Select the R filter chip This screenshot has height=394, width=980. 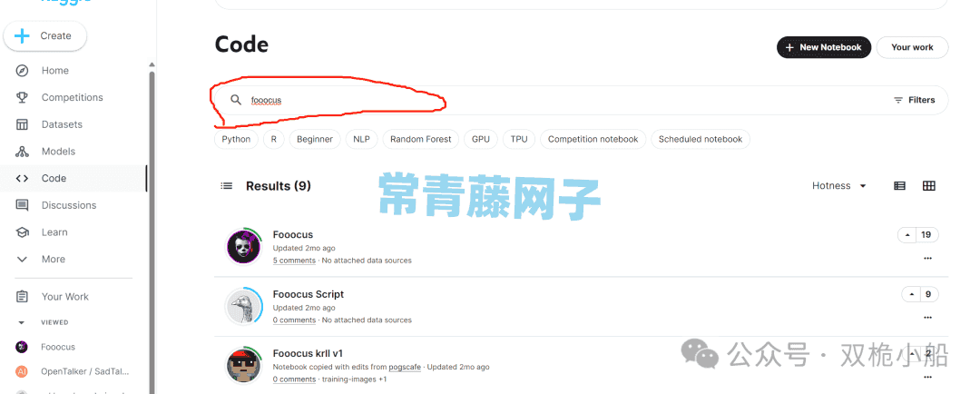274,140
